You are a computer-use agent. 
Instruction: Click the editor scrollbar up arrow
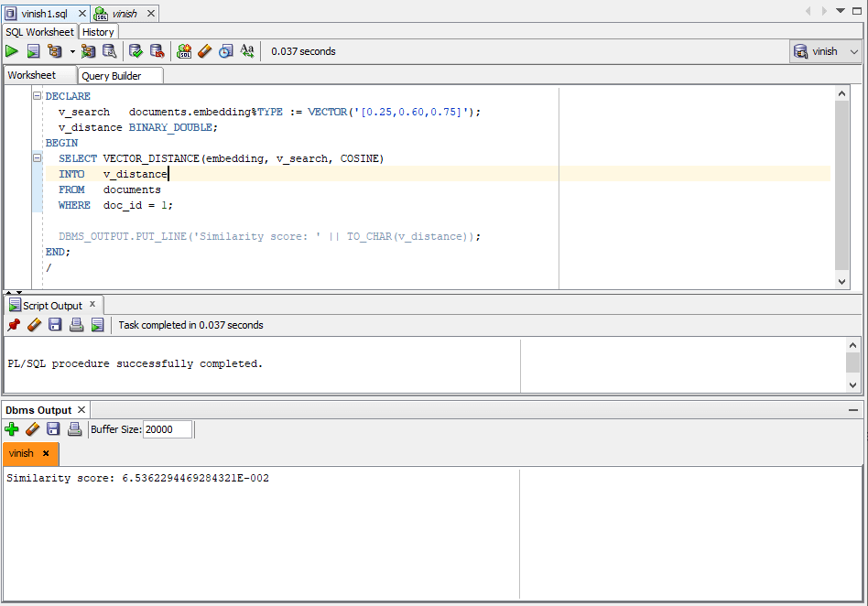point(841,93)
